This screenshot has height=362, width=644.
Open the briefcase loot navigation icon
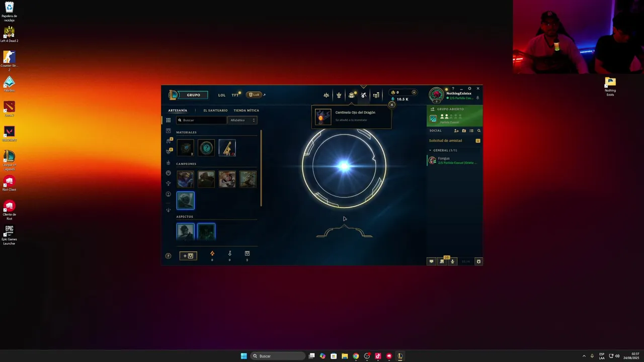point(351,95)
